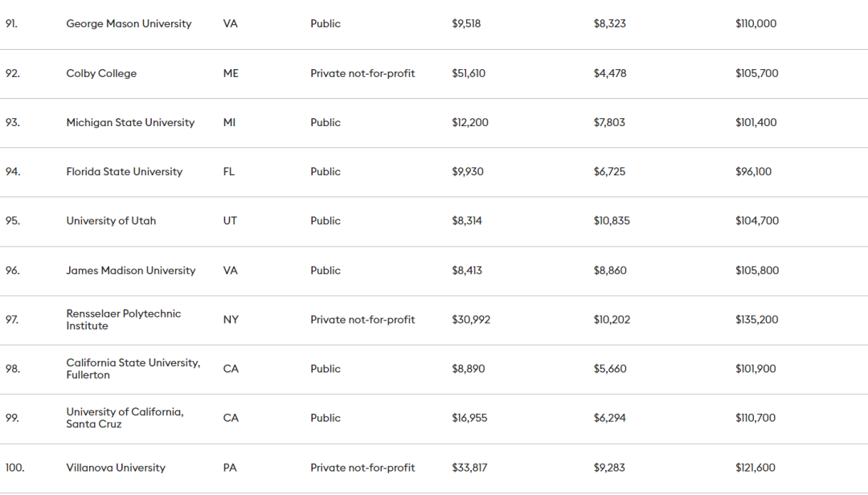
Task: Click Florida State University name
Action: pos(124,172)
